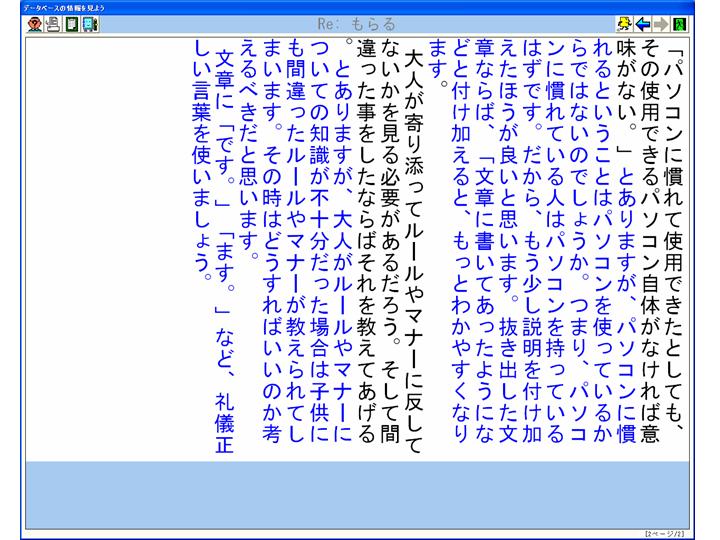Image resolution: width=720 pixels, height=540 pixels.
Task: Click the yellow running character icon
Action: 652,23
